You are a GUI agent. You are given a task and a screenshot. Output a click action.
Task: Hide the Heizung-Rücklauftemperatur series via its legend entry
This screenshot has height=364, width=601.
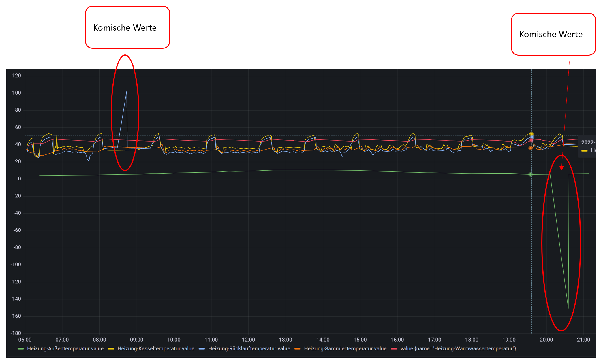point(249,348)
